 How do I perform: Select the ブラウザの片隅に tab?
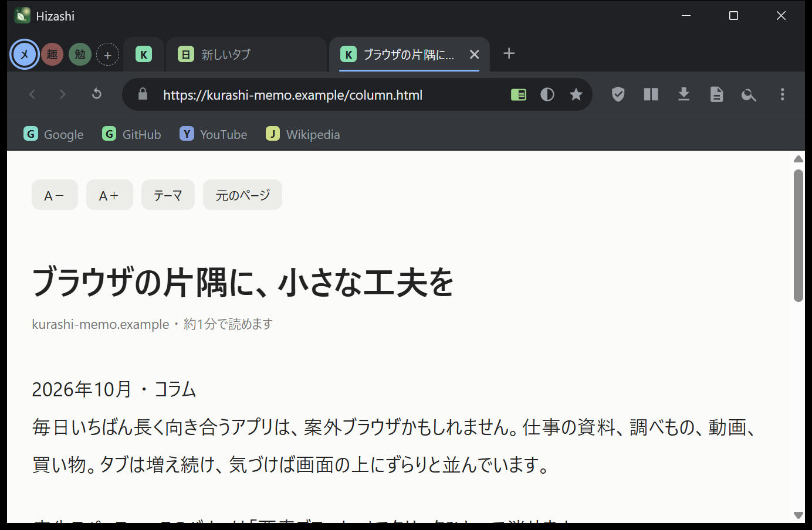point(409,55)
